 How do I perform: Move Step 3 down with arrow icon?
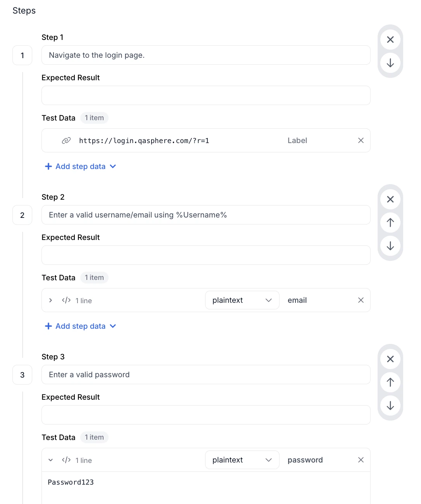(390, 406)
